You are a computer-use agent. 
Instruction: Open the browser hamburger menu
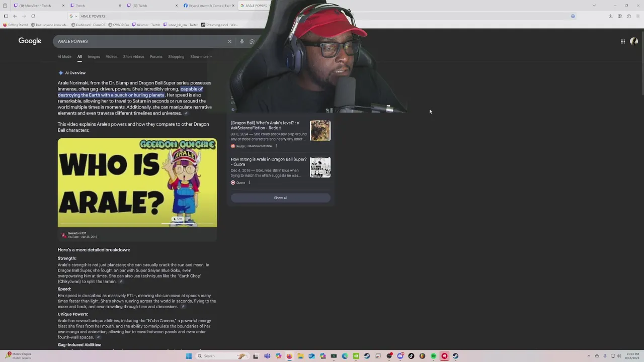coord(638,16)
